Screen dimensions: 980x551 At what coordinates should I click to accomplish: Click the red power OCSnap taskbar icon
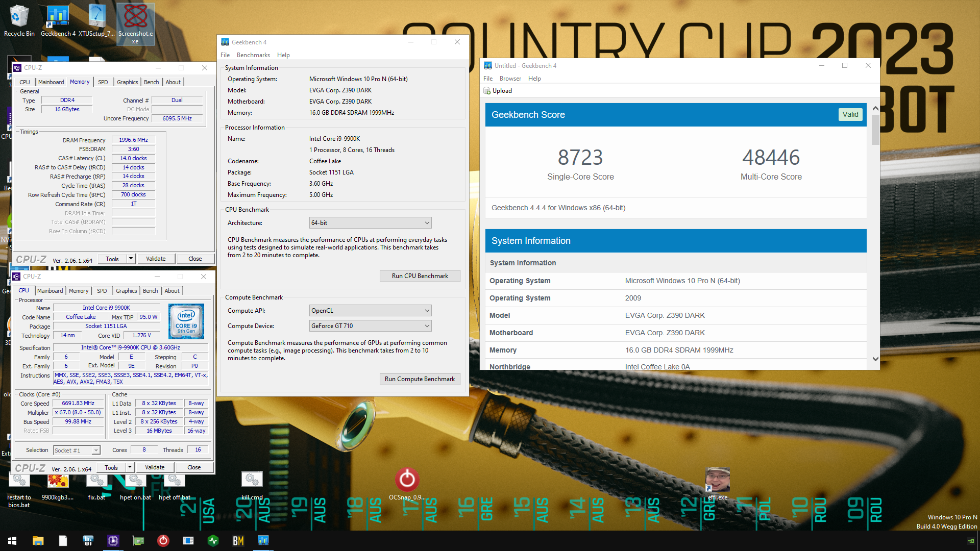pos(163,541)
